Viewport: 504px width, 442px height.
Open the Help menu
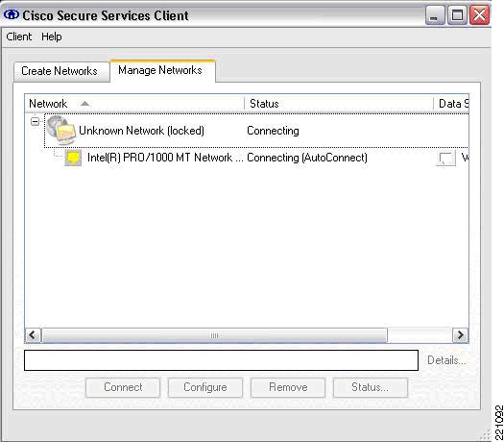pyautogui.click(x=52, y=37)
